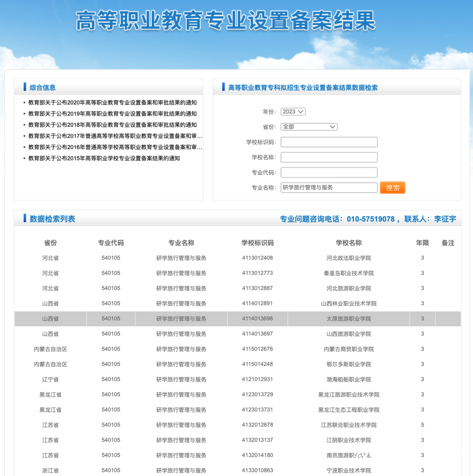473x476 pixels.
Task: Open the 年份 year dropdown showing 2023
Action: pos(293,111)
